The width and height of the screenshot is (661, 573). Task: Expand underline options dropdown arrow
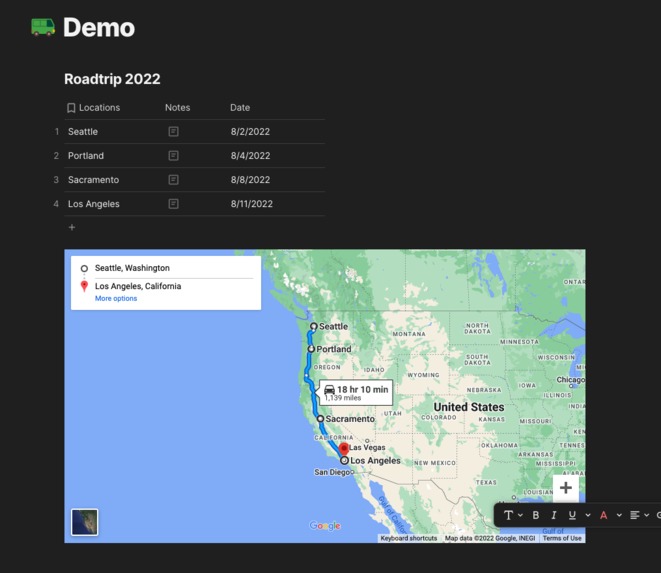point(588,515)
